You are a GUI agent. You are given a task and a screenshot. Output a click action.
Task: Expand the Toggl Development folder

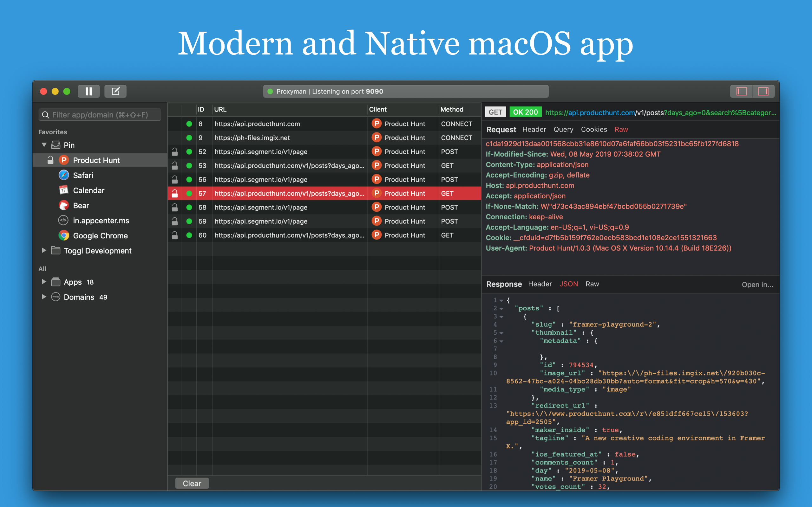coord(44,250)
